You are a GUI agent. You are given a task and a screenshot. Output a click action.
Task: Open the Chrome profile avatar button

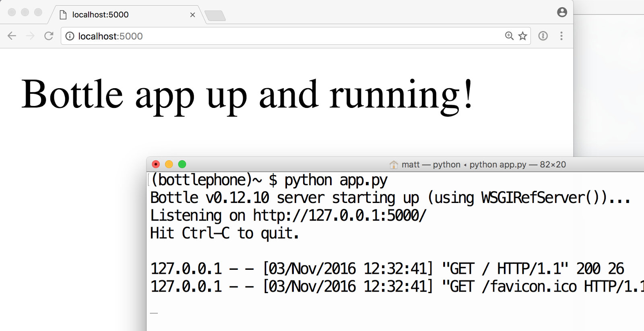coord(562,12)
